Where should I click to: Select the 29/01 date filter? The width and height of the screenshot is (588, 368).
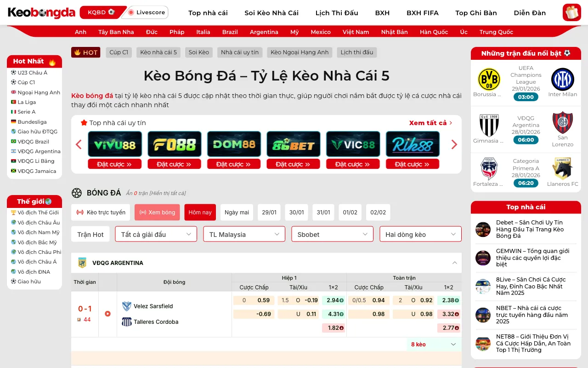coord(269,213)
